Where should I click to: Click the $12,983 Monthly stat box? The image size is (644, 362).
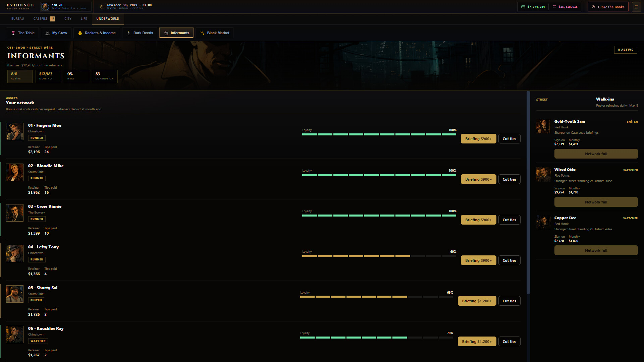(48, 76)
